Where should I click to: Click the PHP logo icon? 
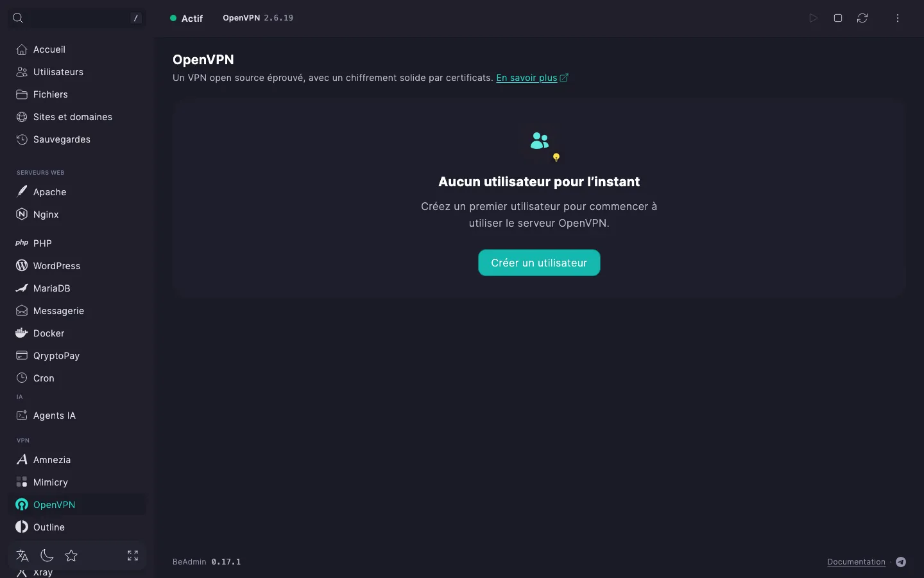coord(22,243)
